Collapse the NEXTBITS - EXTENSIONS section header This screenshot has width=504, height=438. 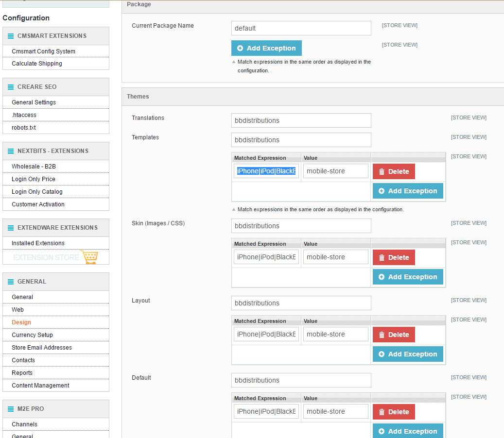click(56, 151)
